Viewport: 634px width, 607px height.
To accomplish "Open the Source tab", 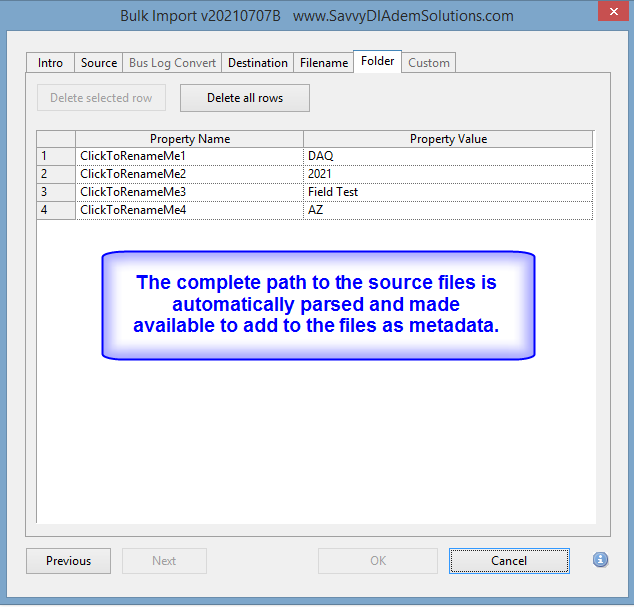I will (99, 63).
